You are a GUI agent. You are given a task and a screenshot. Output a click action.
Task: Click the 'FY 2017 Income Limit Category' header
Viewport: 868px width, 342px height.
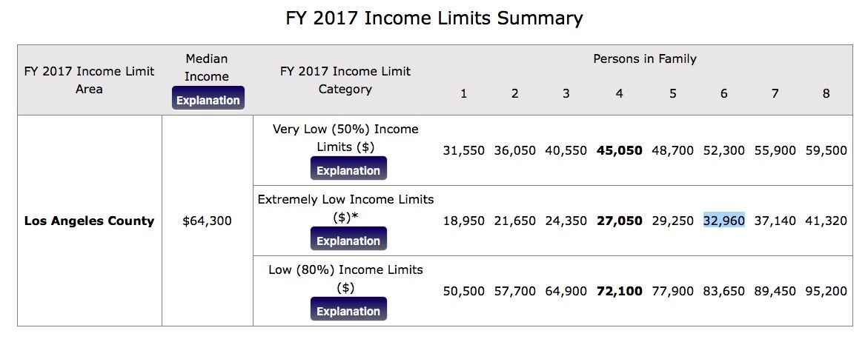(345, 80)
